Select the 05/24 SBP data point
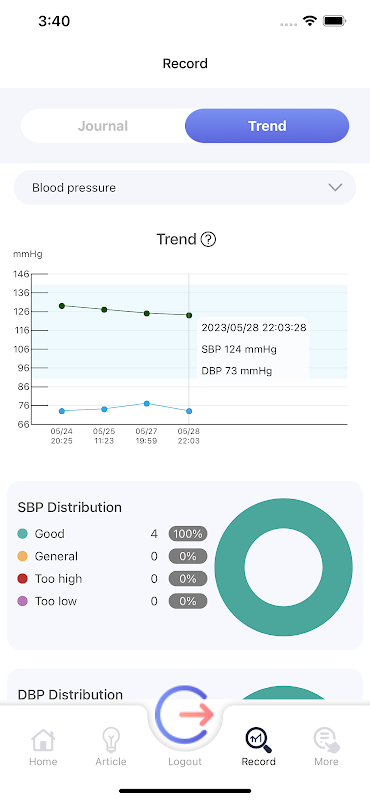Viewport: 370px width, 800px height. pyautogui.click(x=62, y=306)
